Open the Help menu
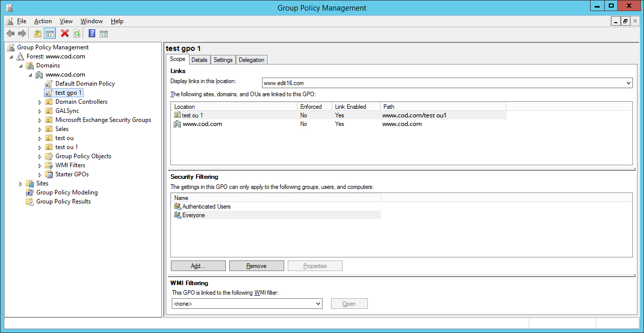This screenshot has width=644, height=333. 117,21
